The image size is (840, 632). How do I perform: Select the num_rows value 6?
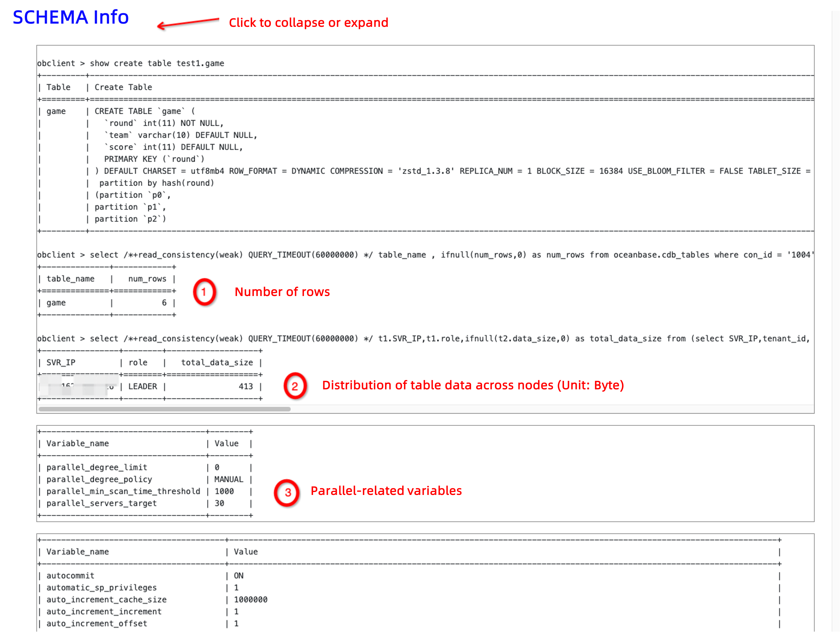[x=164, y=302]
